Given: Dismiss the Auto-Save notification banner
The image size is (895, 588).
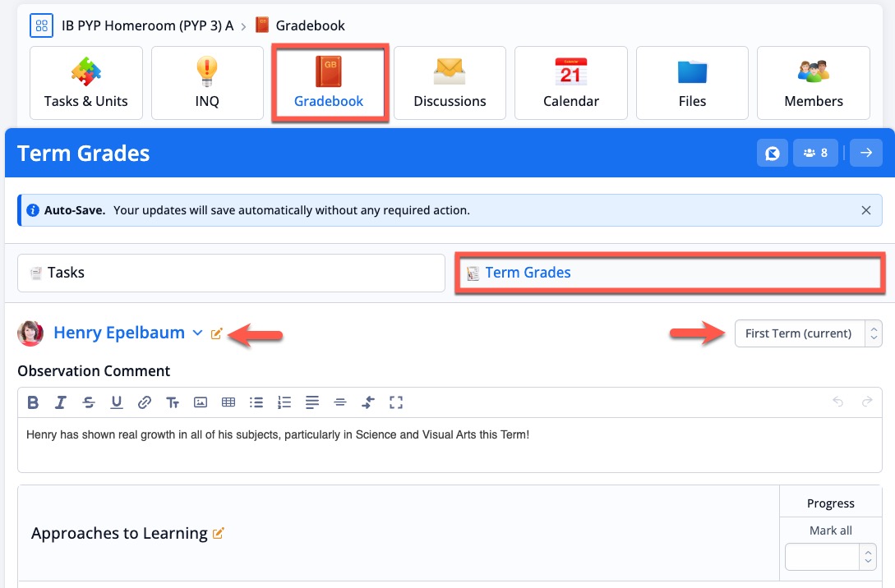Looking at the screenshot, I should (x=865, y=209).
